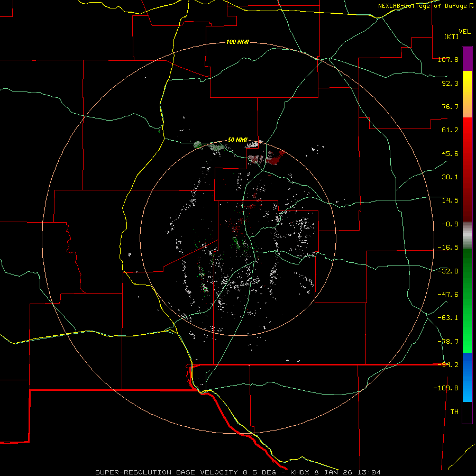Click the TH legend label
Screen dimensions: 476x476
454,412
